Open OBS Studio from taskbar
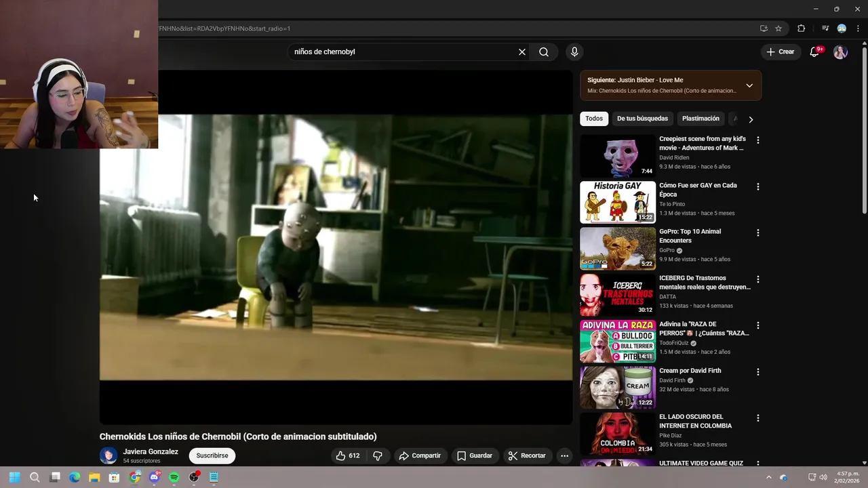868x488 pixels. coord(194,477)
